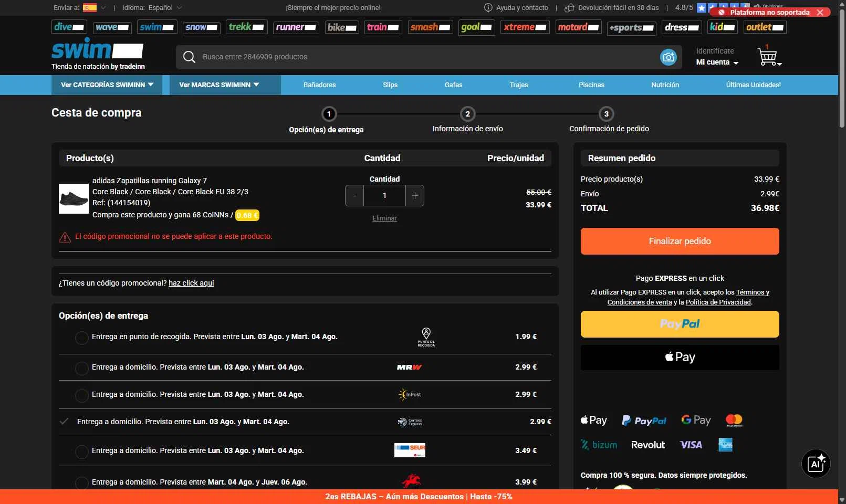Open Política de Privacidad link
846x504 pixels.
(x=718, y=302)
